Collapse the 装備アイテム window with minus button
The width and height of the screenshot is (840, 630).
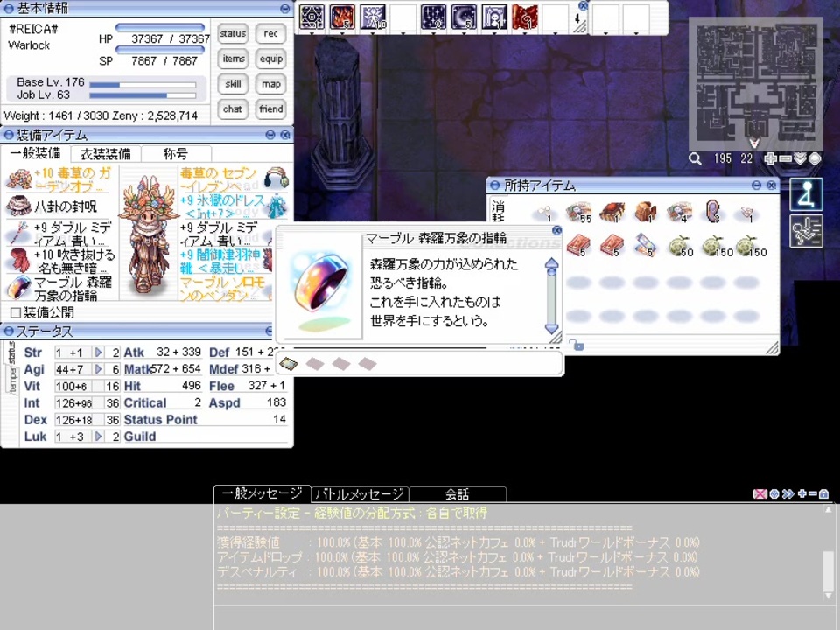pos(270,135)
